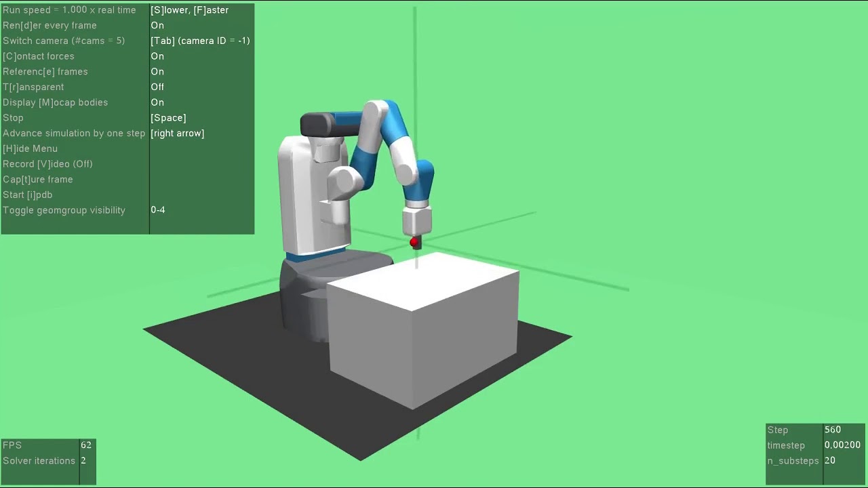Select the '[C]ontact forces' label

[x=39, y=56]
